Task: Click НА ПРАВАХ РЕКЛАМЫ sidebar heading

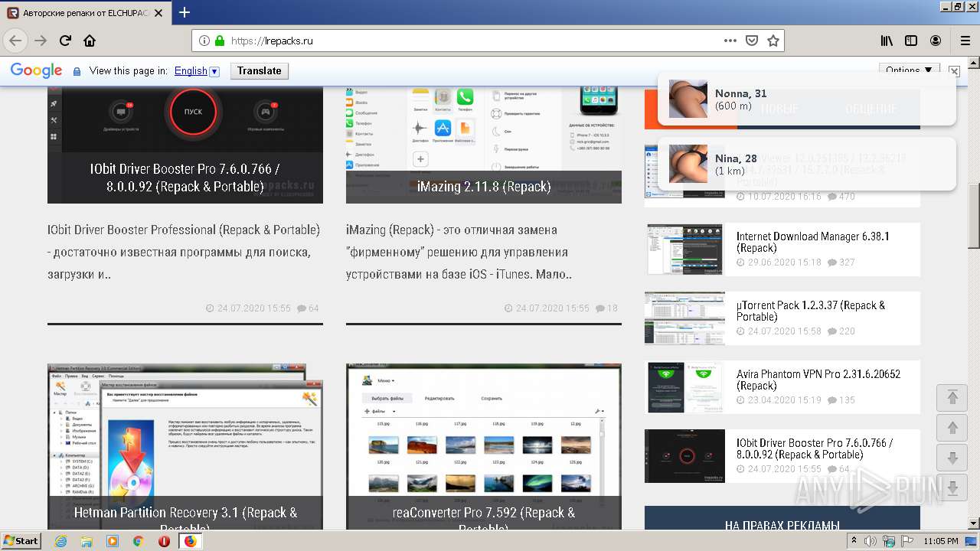Action: (782, 525)
